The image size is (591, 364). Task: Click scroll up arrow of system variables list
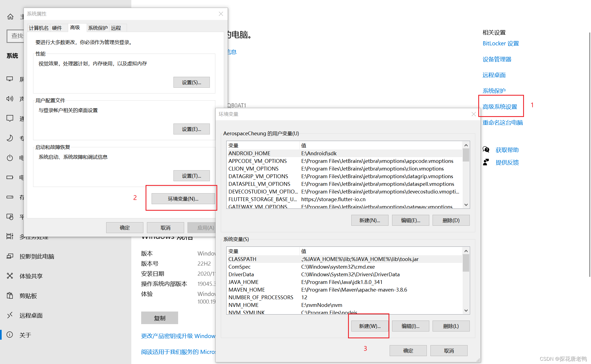[x=466, y=251]
